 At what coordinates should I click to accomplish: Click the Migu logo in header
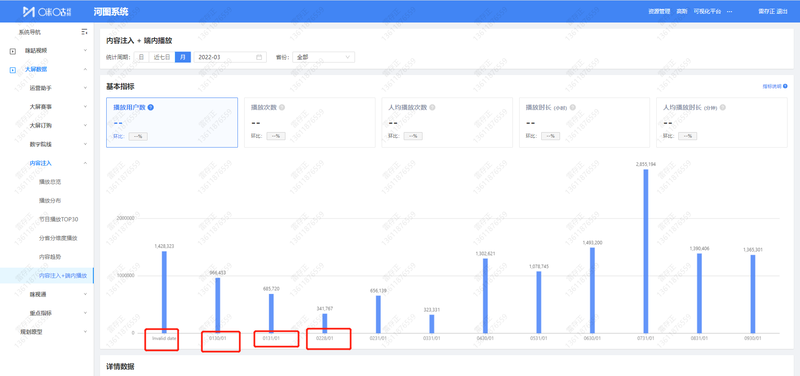48,11
